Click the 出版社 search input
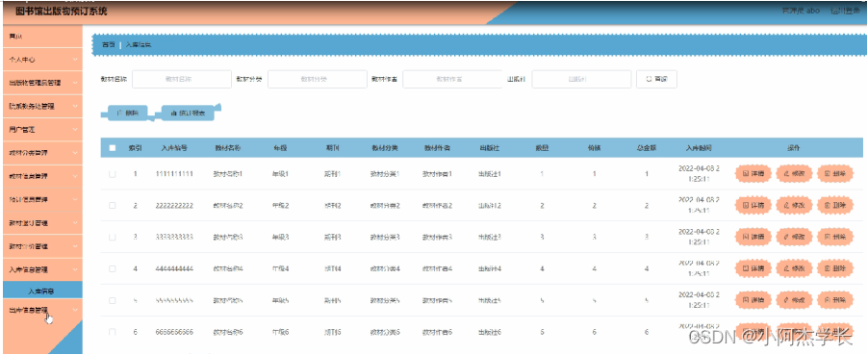Image resolution: width=868 pixels, height=355 pixels. (581, 79)
